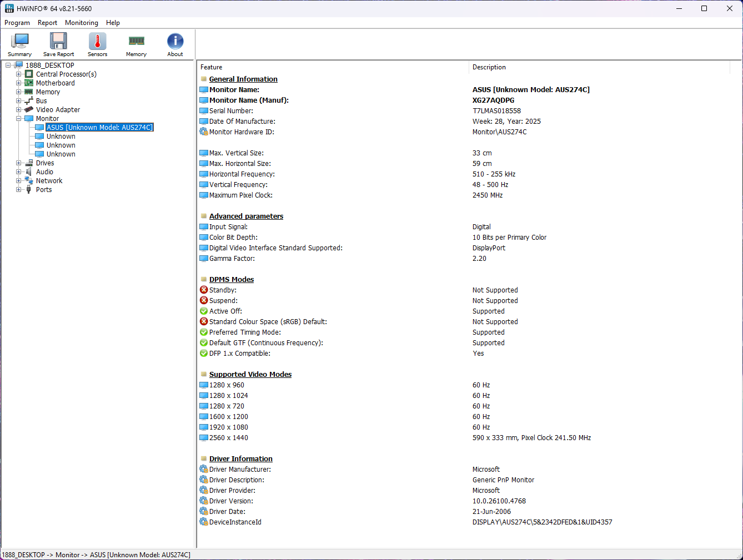Image resolution: width=743 pixels, height=560 pixels.
Task: Click the Save Report floppy icon
Action: (x=58, y=42)
